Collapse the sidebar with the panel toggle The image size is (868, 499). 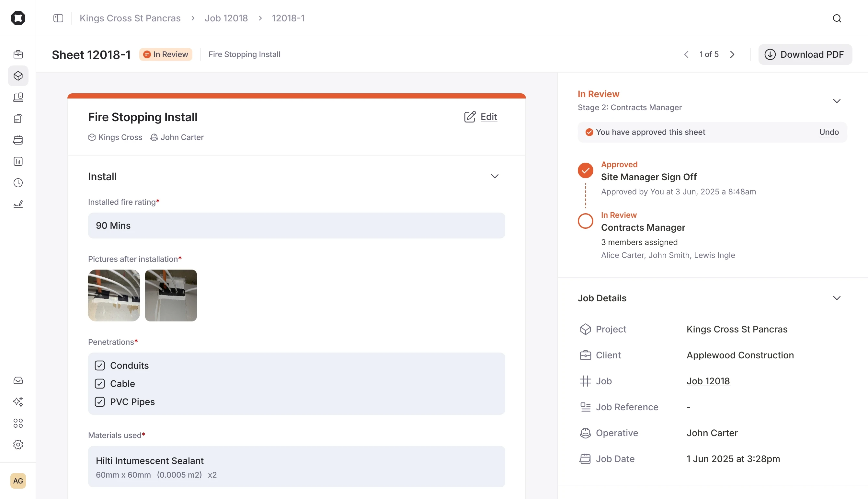point(58,18)
